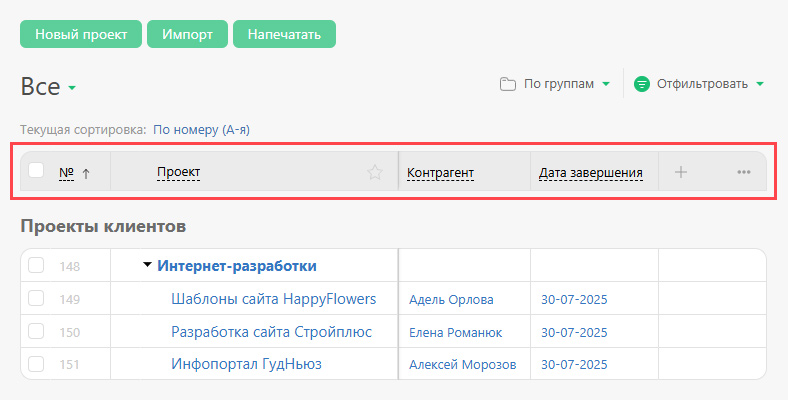Open contractor Алексей Морозов
The height and width of the screenshot is (400, 788).
pos(463,365)
